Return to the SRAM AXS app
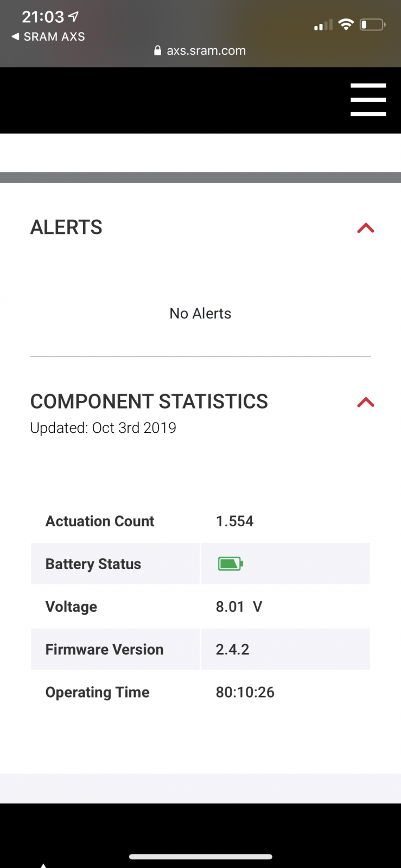The image size is (401, 868). pos(54,36)
